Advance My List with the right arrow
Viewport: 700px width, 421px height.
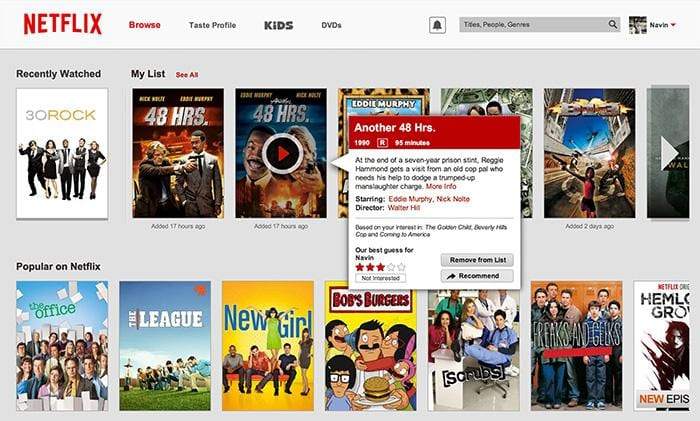click(668, 153)
